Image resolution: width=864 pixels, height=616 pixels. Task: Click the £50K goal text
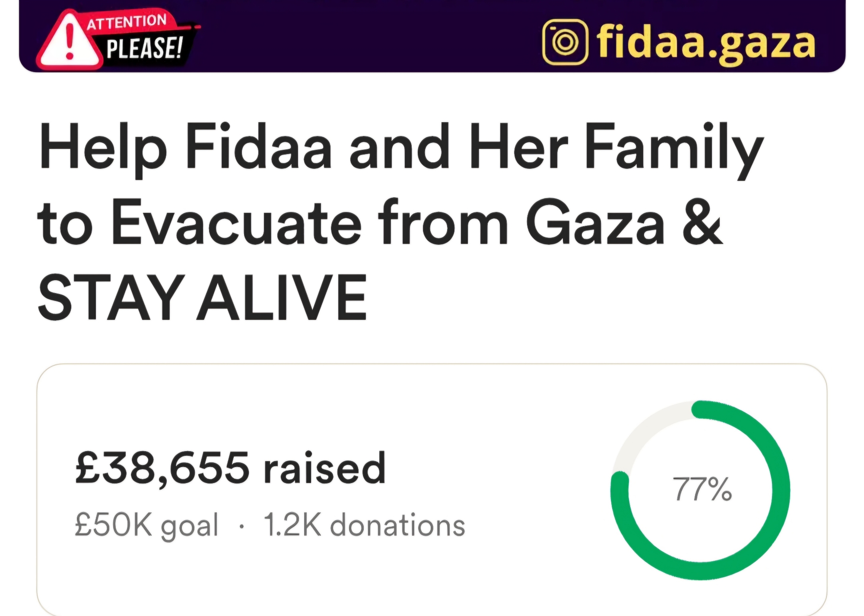146,525
